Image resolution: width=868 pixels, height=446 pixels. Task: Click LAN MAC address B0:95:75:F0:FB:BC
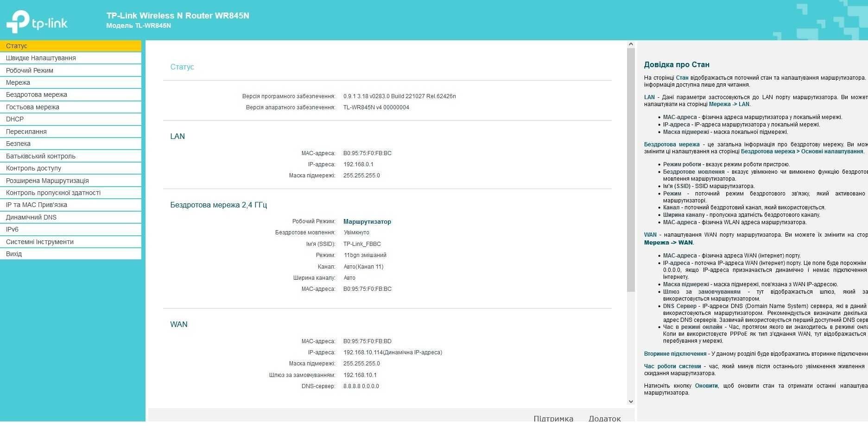[367, 153]
